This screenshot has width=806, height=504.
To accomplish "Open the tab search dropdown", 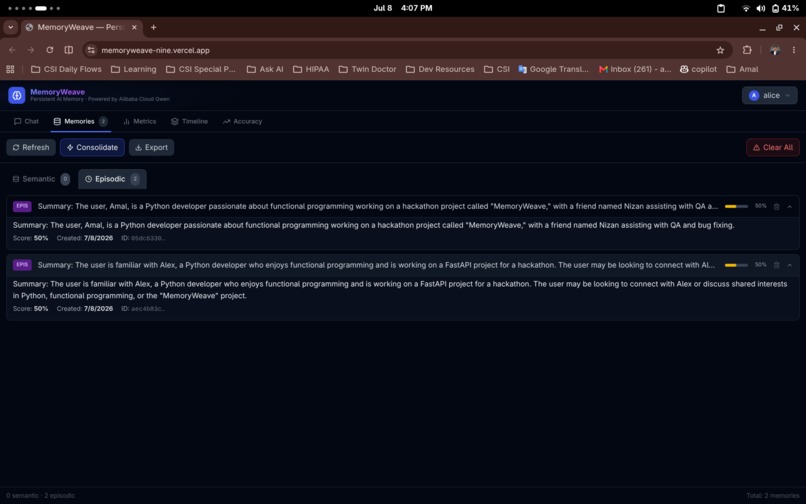I will (x=10, y=27).
